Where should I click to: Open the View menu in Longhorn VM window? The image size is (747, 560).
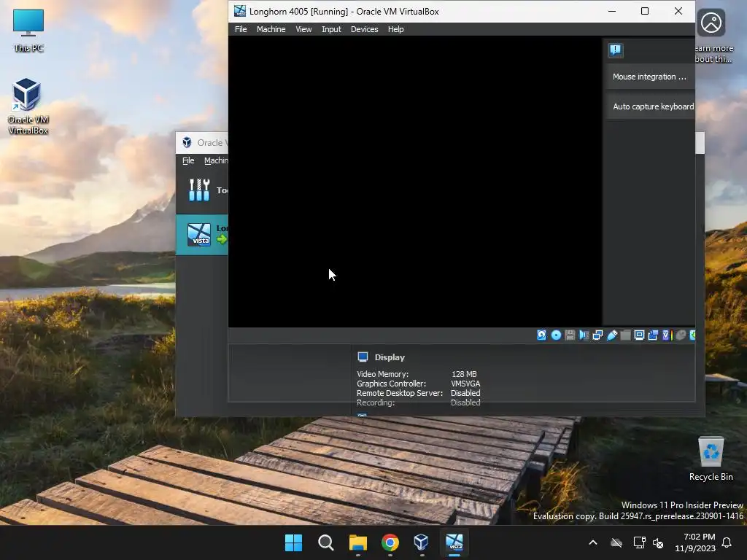coord(303,29)
